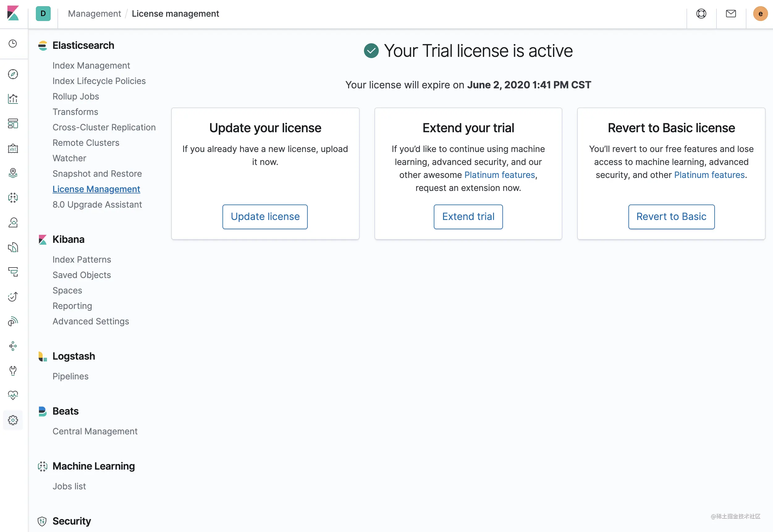Screen dimensions: 773x532
Task: Open the Help menu lifebuoy icon
Action: tap(701, 14)
